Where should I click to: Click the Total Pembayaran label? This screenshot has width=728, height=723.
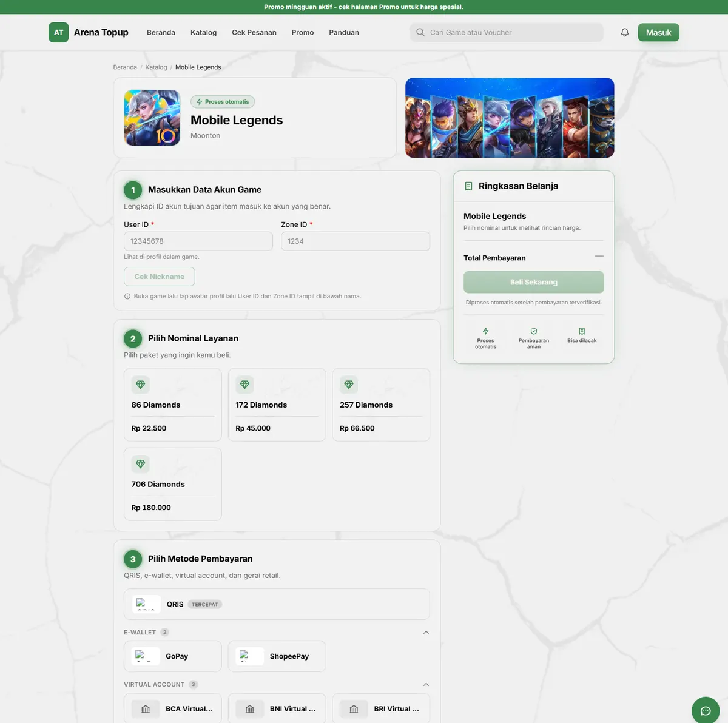point(494,258)
